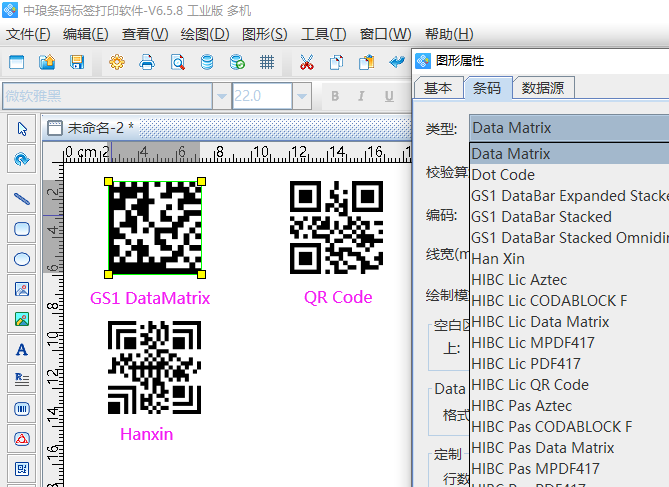
Task: Toggle italic text formatting
Action: 360,97
